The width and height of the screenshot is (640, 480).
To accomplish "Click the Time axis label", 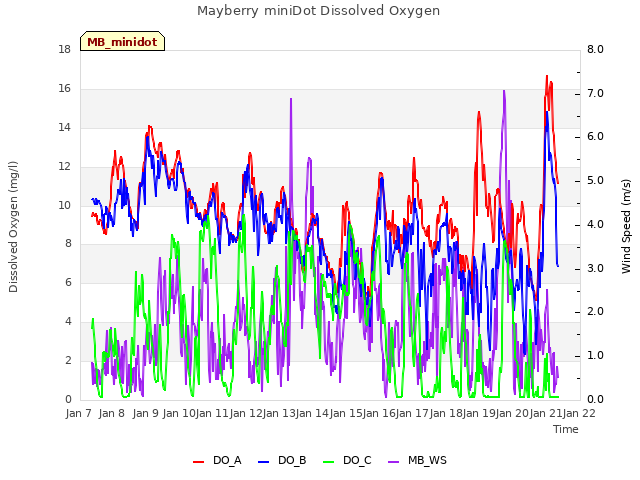I will (566, 429).
